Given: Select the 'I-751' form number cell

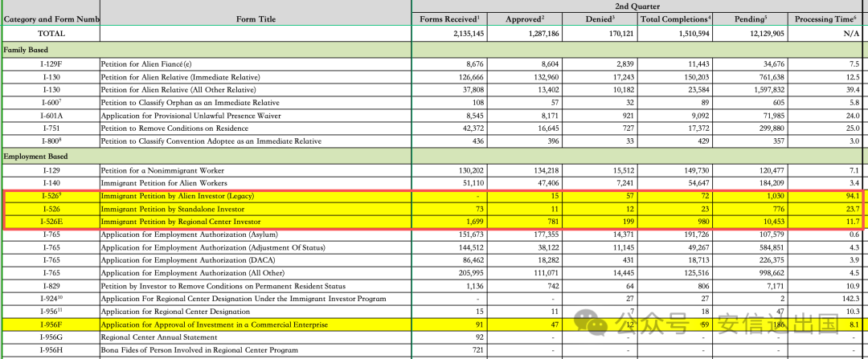Looking at the screenshot, I should pos(51,129).
